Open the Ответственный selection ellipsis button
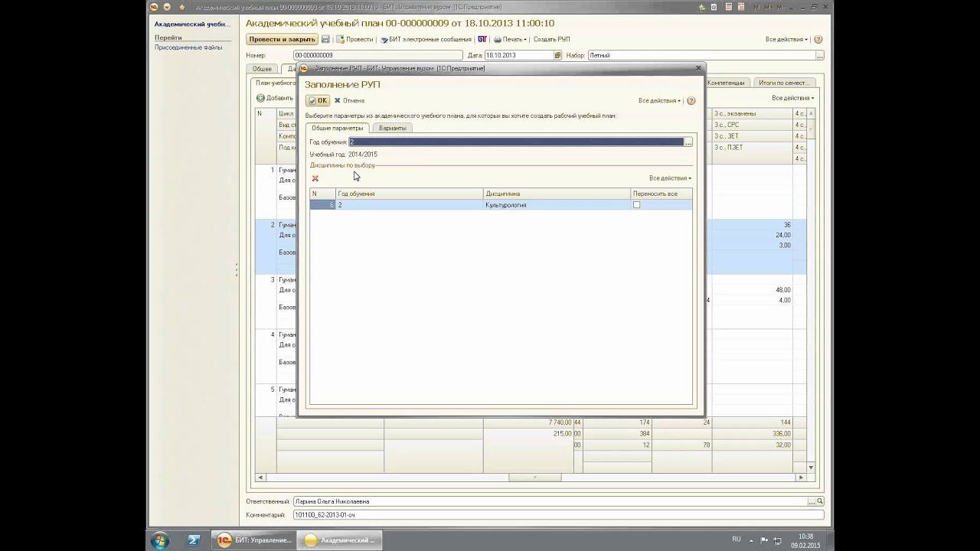 click(x=811, y=501)
